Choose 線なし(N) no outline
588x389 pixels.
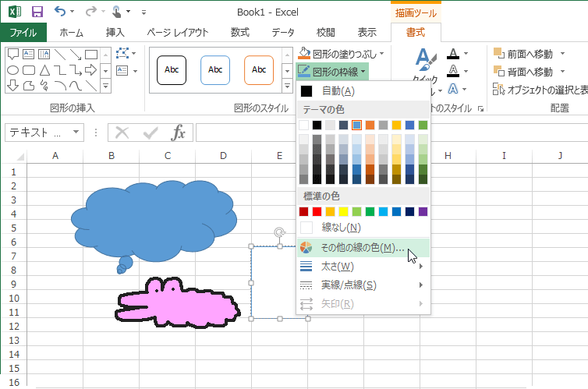pyautogui.click(x=363, y=228)
